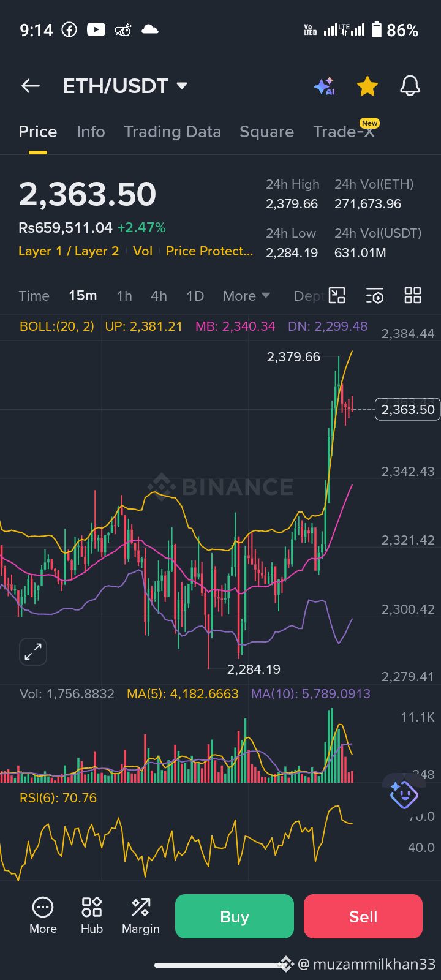Select the 1h chart interval
Screen dimensions: 441x980
124,296
